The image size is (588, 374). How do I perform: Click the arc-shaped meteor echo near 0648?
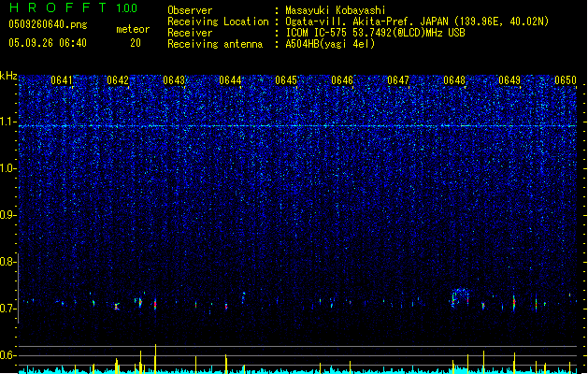pyautogui.click(x=461, y=297)
